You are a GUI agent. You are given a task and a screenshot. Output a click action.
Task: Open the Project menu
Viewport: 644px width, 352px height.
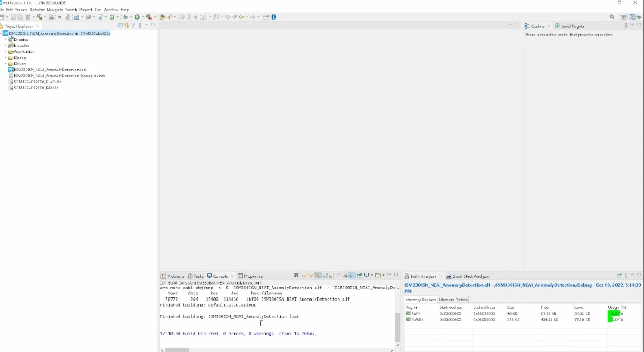coord(86,9)
